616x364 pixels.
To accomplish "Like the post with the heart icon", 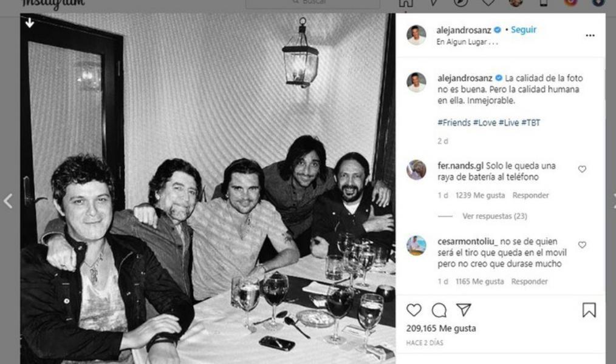I will coord(414,310).
